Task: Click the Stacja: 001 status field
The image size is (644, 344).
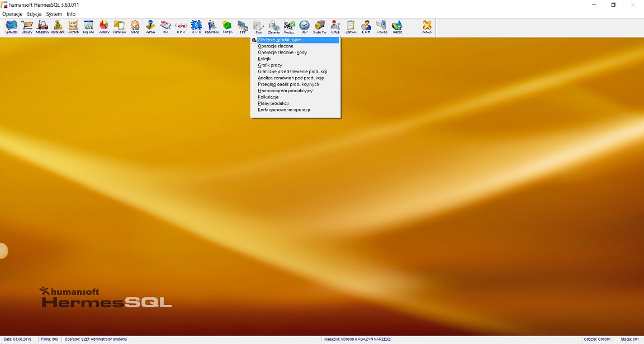Action: [x=630, y=340]
